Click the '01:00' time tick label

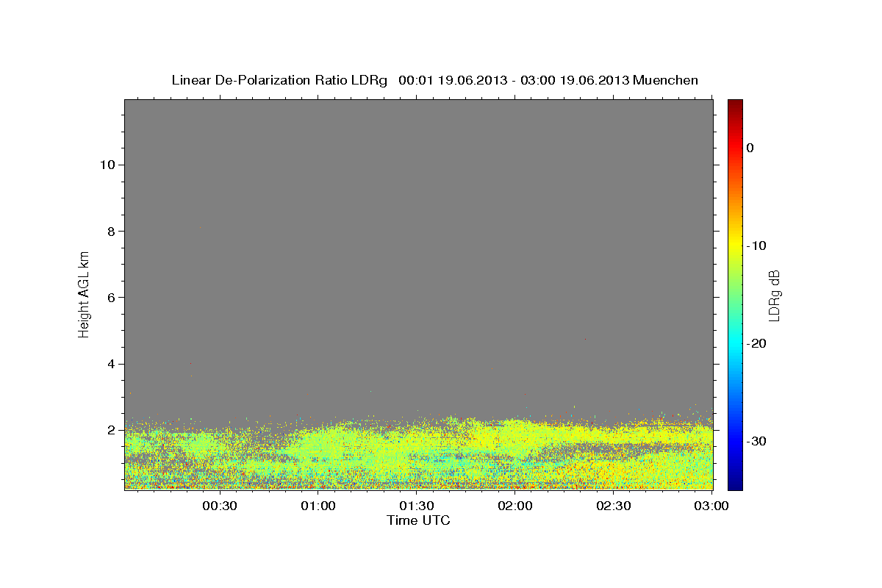tap(318, 506)
